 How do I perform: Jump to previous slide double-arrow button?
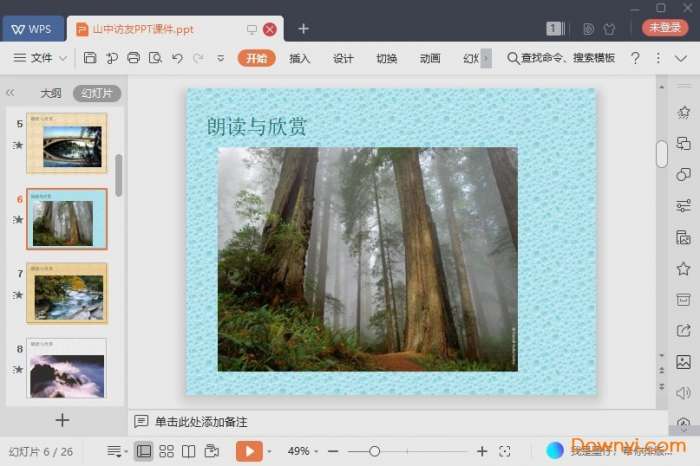[x=662, y=370]
